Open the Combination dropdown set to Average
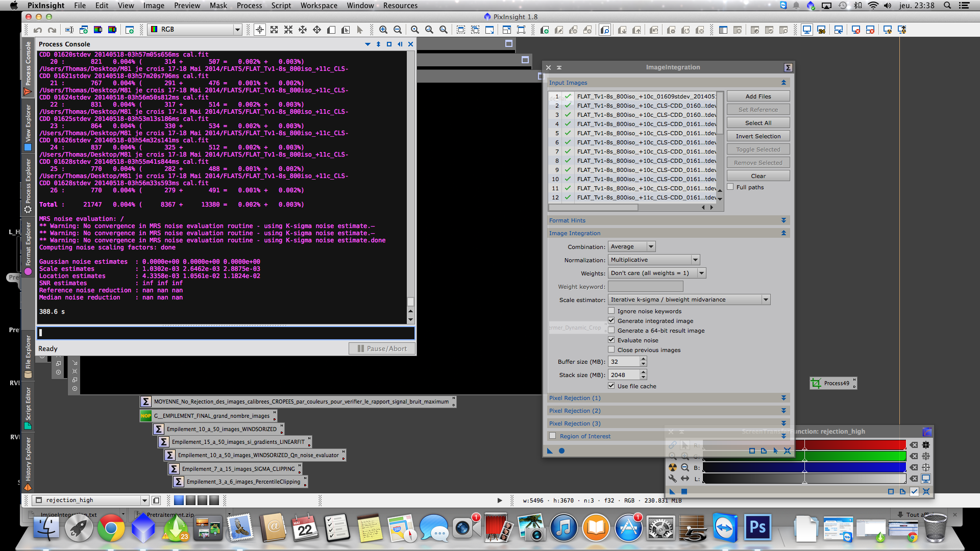The image size is (980, 551). point(631,246)
